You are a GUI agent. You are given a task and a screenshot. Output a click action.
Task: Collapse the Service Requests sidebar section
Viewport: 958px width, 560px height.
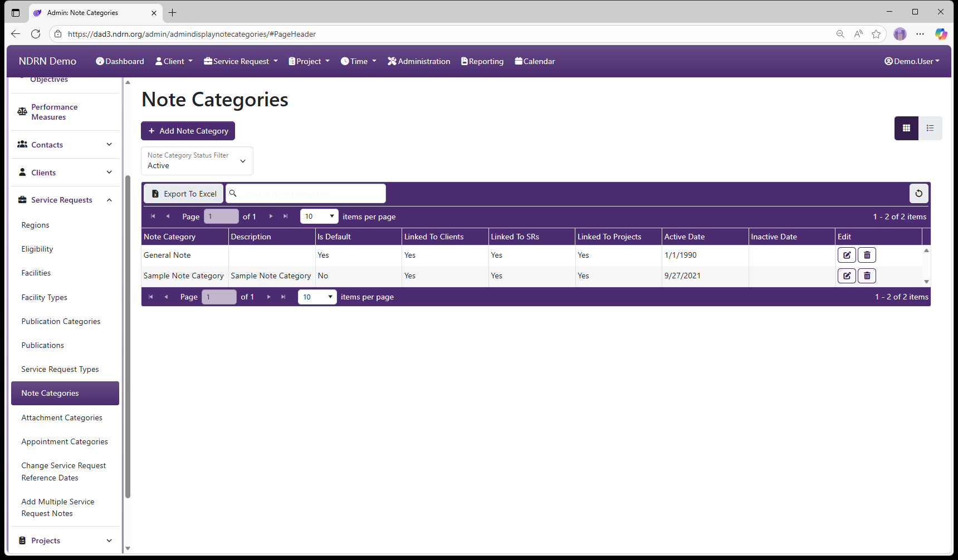[x=65, y=200]
